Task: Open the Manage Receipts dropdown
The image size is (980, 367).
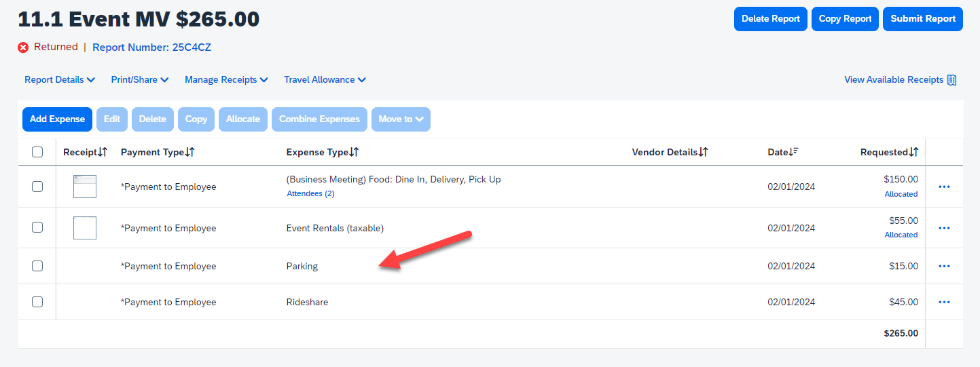Action: coord(226,80)
